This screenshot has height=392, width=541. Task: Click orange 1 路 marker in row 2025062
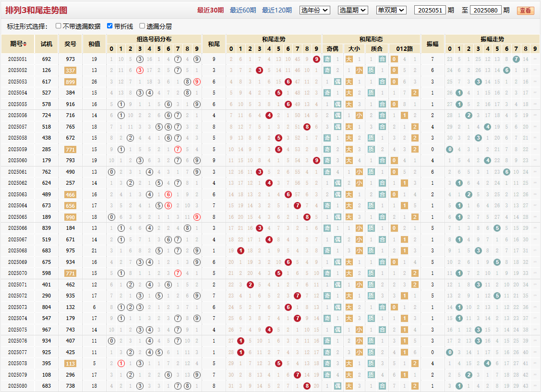point(404,183)
